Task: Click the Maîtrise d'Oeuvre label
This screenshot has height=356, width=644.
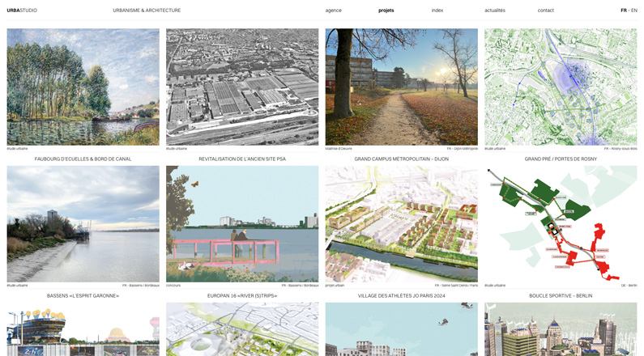Action: (x=339, y=149)
